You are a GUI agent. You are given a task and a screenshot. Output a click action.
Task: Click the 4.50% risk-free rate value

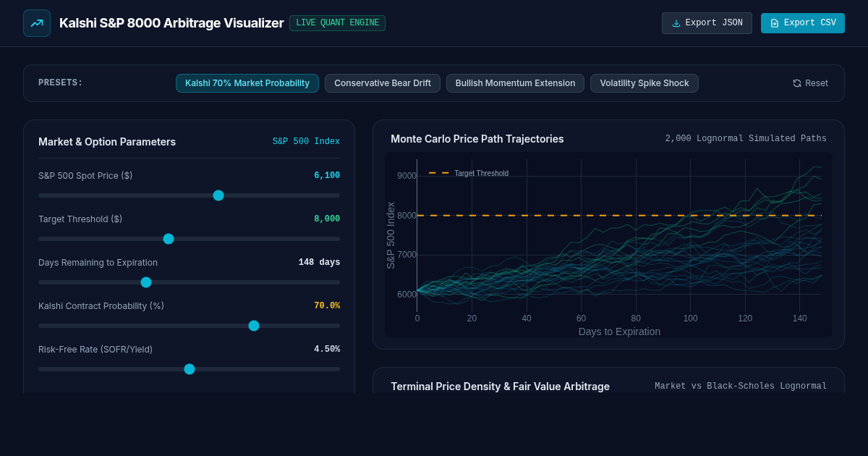327,350
